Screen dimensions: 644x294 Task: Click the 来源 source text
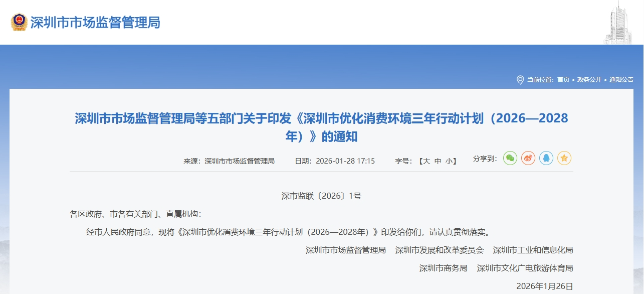pyautogui.click(x=229, y=161)
